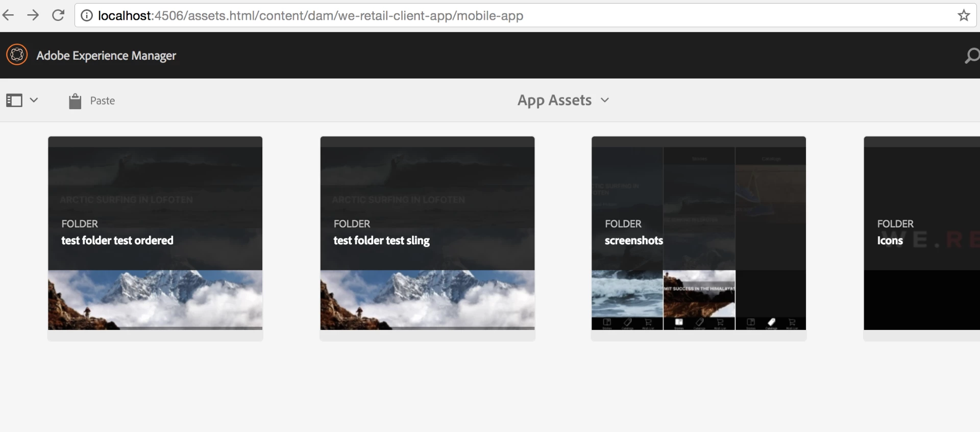Open the Icons folder card
The height and width of the screenshot is (432, 980).
922,238
